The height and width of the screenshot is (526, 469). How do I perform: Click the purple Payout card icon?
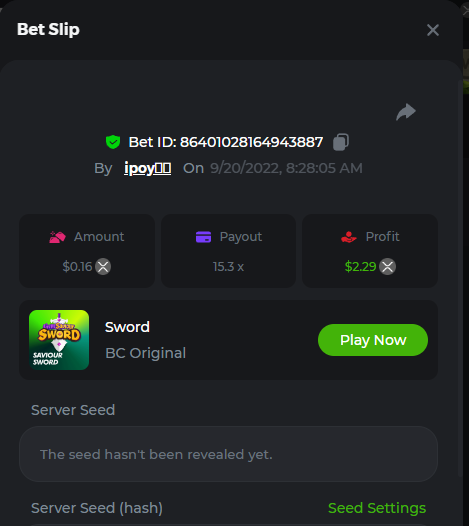[203, 237]
